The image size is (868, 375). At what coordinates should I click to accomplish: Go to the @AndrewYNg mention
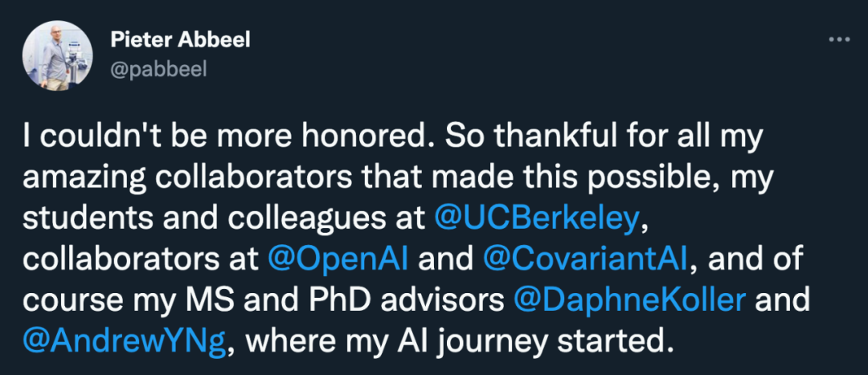coord(125,340)
